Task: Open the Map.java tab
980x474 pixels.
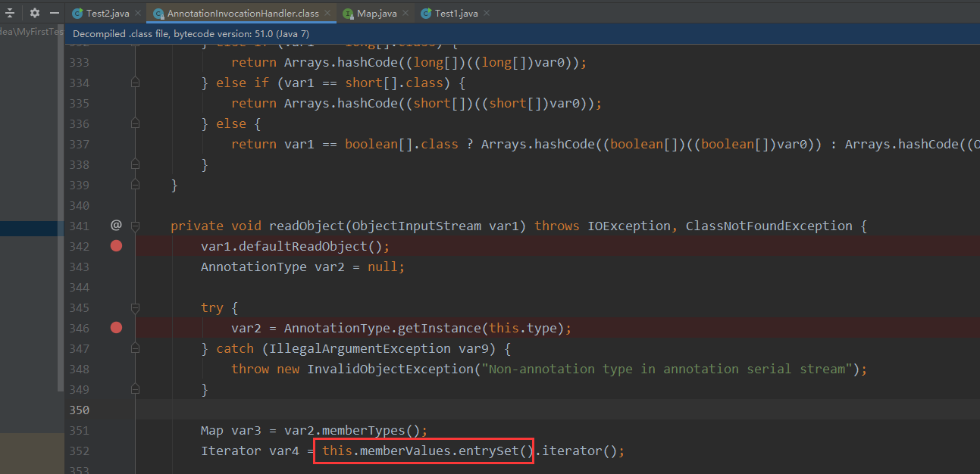Action: point(377,14)
